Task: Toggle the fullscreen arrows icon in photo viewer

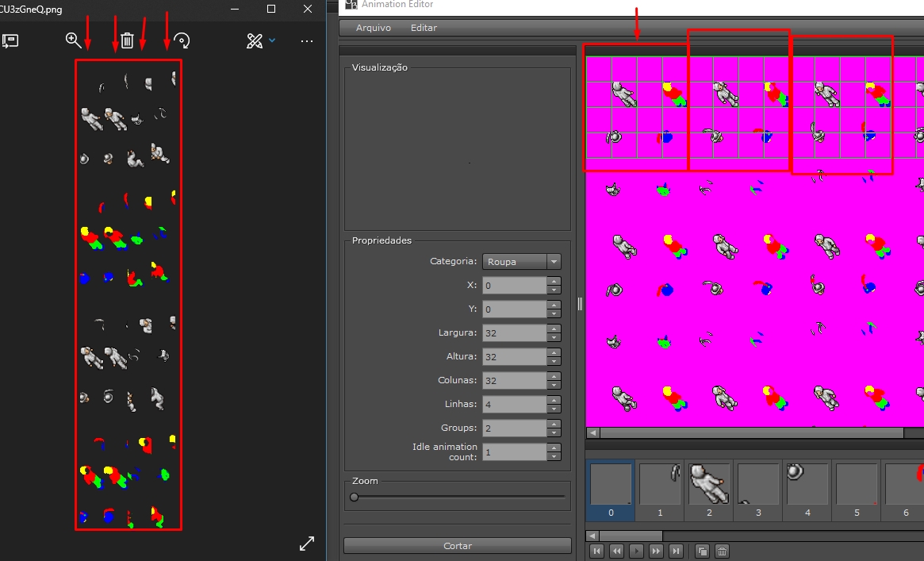Action: pyautogui.click(x=307, y=544)
